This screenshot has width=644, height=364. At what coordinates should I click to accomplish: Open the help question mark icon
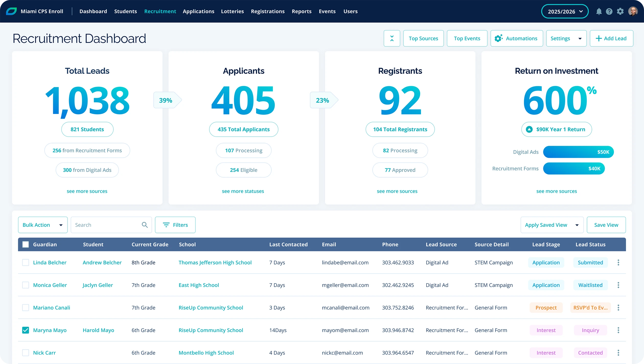click(x=609, y=11)
